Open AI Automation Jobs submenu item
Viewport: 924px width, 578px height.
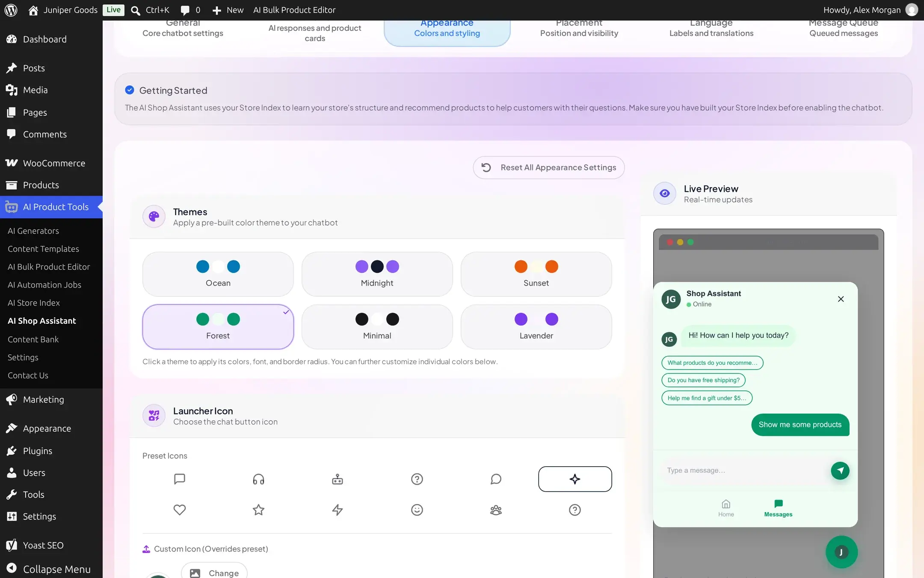click(44, 285)
